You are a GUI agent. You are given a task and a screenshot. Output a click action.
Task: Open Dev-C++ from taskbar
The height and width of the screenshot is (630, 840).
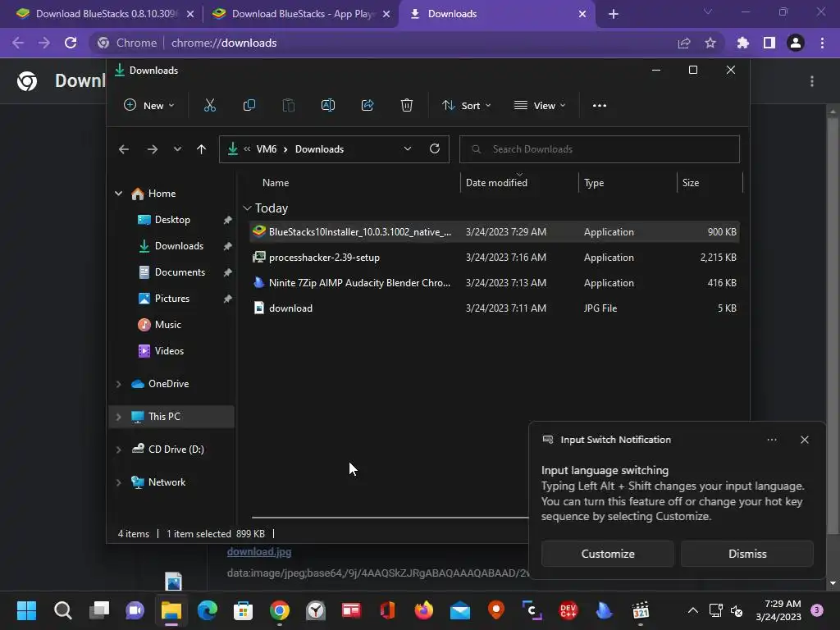(568, 610)
